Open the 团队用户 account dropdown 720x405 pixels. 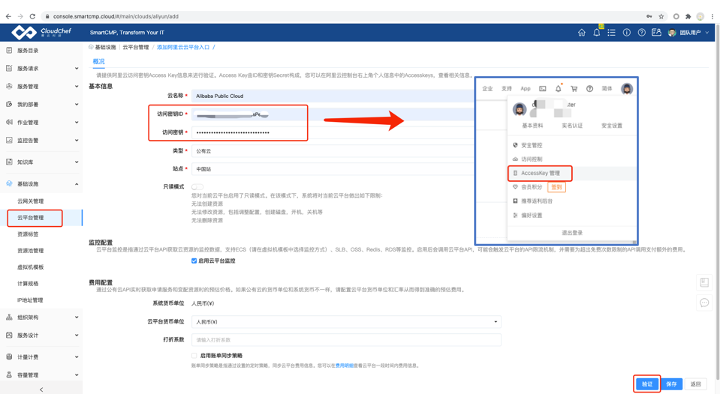[x=688, y=33]
